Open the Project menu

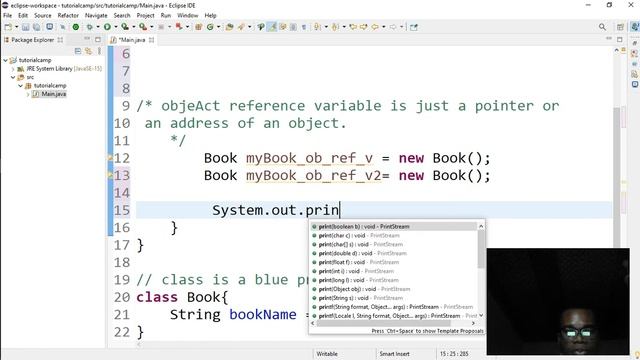click(145, 16)
